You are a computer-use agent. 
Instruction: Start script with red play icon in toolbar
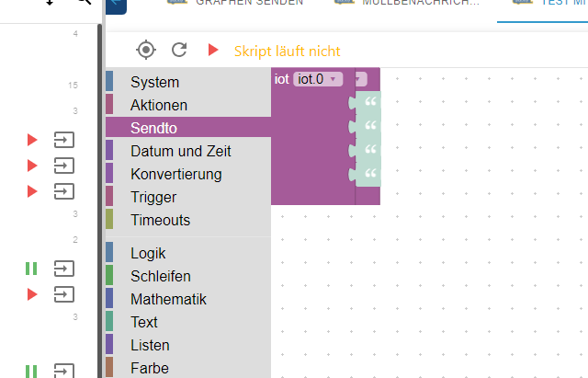tap(213, 50)
